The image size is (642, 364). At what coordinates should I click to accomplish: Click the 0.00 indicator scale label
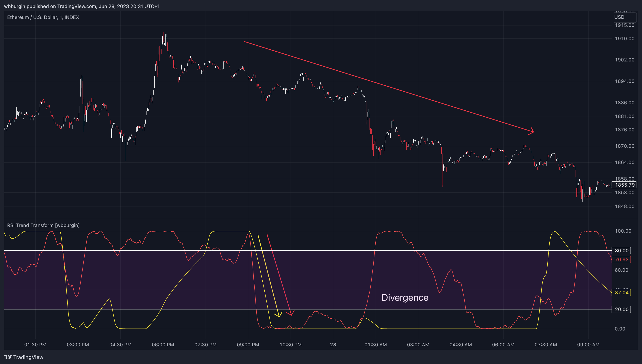(620, 329)
